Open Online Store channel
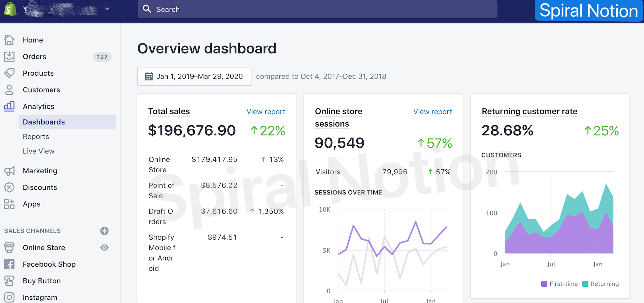This screenshot has width=644, height=303. click(44, 248)
